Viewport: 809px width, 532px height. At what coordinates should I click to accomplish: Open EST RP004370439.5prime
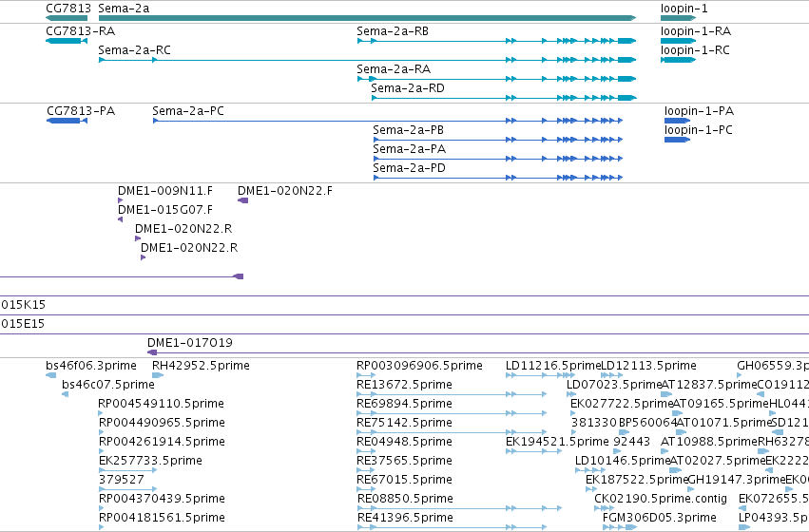[x=162, y=499]
